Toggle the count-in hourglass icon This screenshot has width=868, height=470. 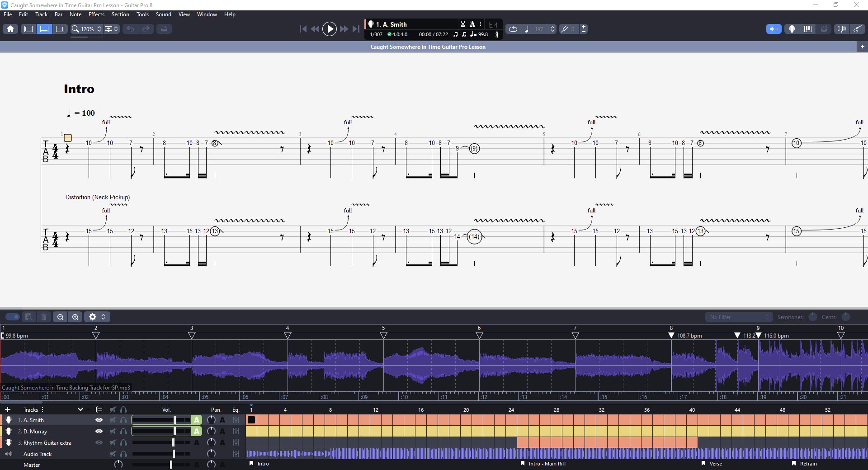[463, 24]
